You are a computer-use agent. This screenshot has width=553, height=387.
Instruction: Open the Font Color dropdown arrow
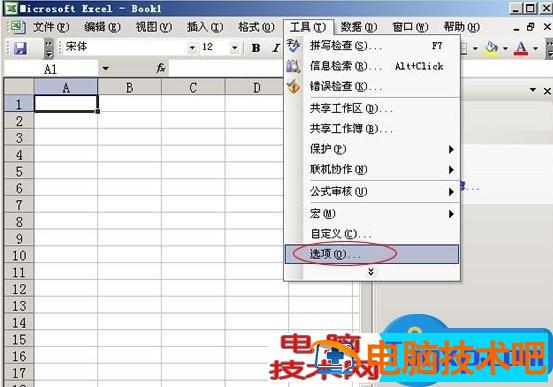click(535, 48)
